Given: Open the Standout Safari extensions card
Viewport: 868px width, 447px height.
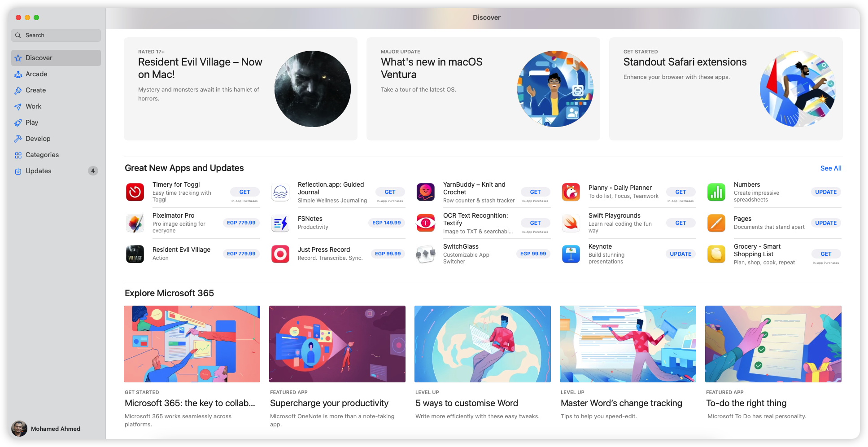Looking at the screenshot, I should [726, 89].
